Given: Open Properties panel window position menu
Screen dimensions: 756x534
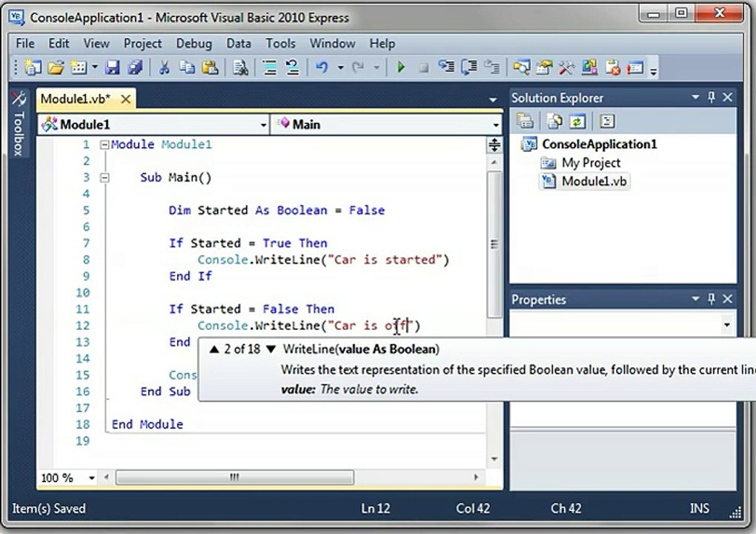Looking at the screenshot, I should point(695,299).
